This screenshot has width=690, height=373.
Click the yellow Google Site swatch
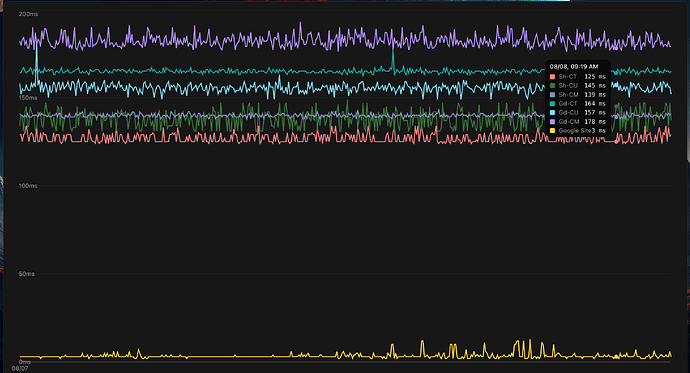click(x=552, y=131)
